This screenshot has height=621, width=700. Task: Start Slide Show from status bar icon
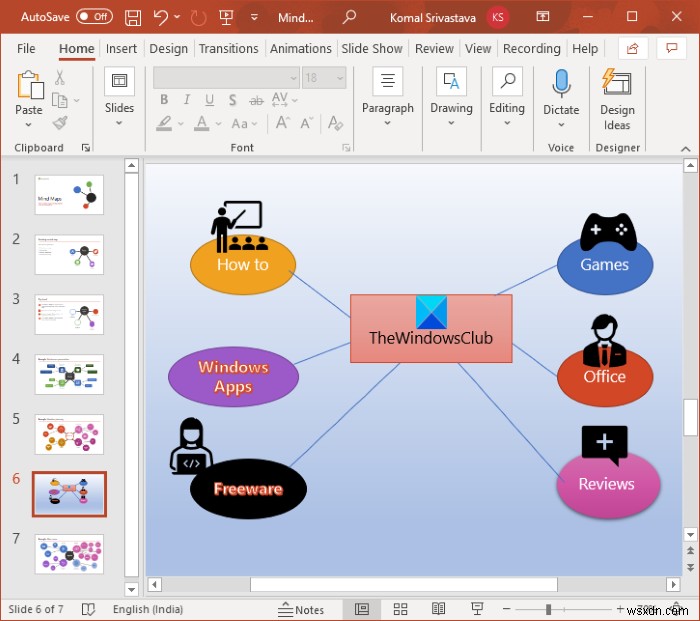[x=477, y=608]
